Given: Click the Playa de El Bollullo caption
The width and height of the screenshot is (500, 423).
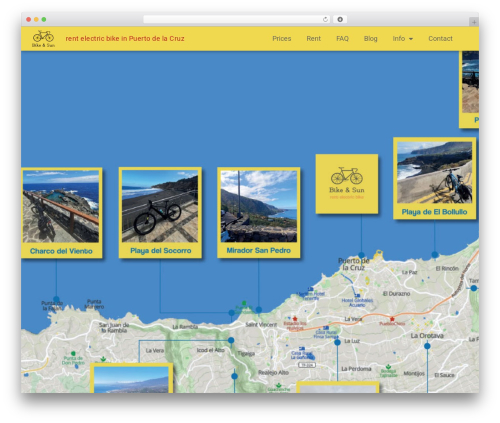Looking at the screenshot, I should [434, 212].
